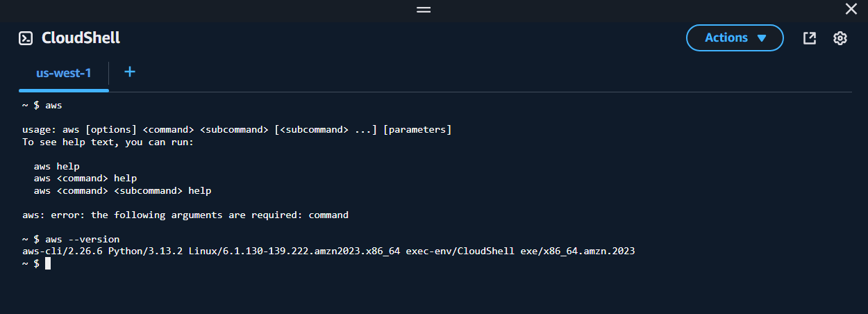Image resolution: width=868 pixels, height=314 pixels.
Task: Switch to the us-west-1 tab
Action: coord(63,72)
